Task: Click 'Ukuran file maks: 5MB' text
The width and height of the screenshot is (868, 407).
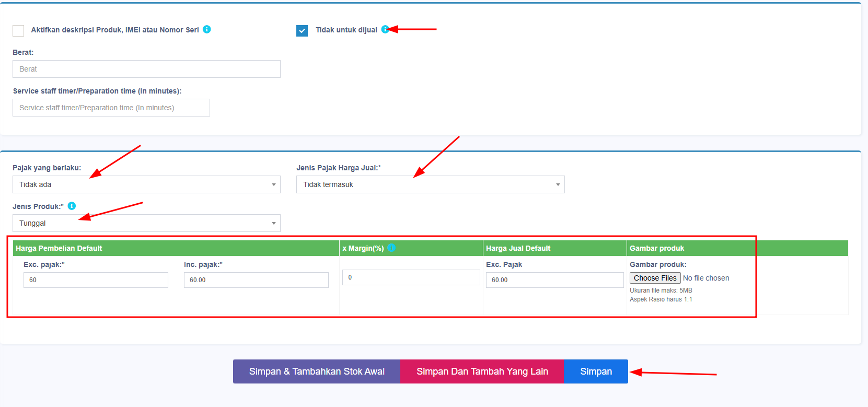Action: click(x=661, y=290)
